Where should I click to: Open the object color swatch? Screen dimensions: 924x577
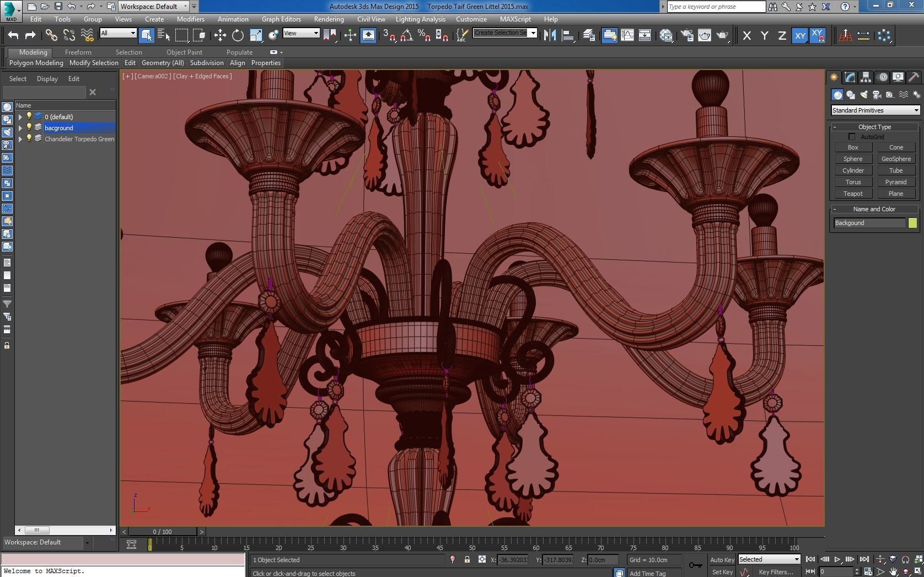click(913, 223)
